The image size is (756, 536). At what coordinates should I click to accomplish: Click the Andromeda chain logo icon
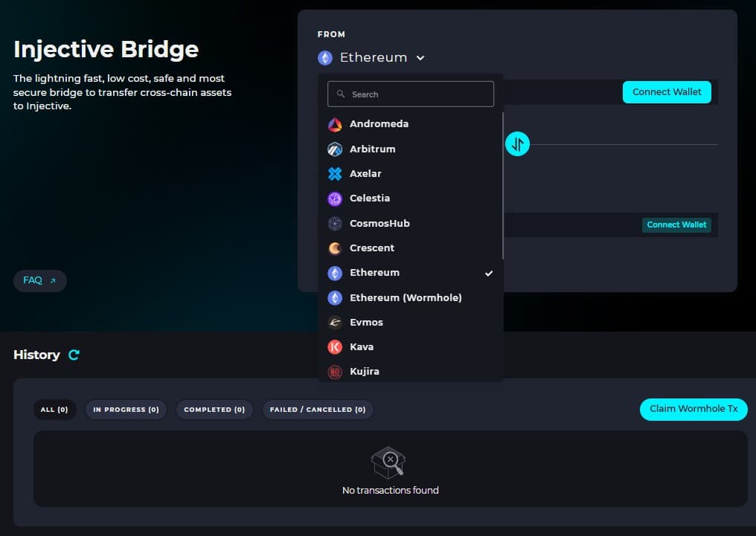[x=335, y=124]
